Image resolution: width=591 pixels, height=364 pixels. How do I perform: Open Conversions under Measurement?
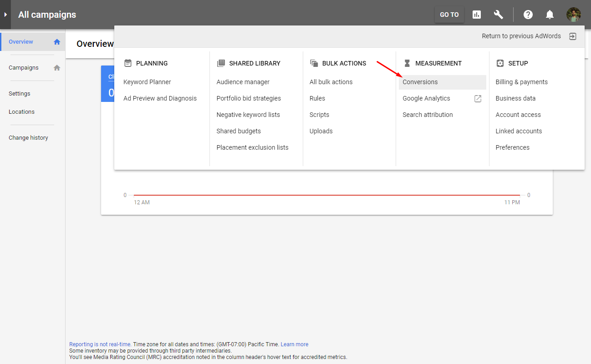click(443, 82)
